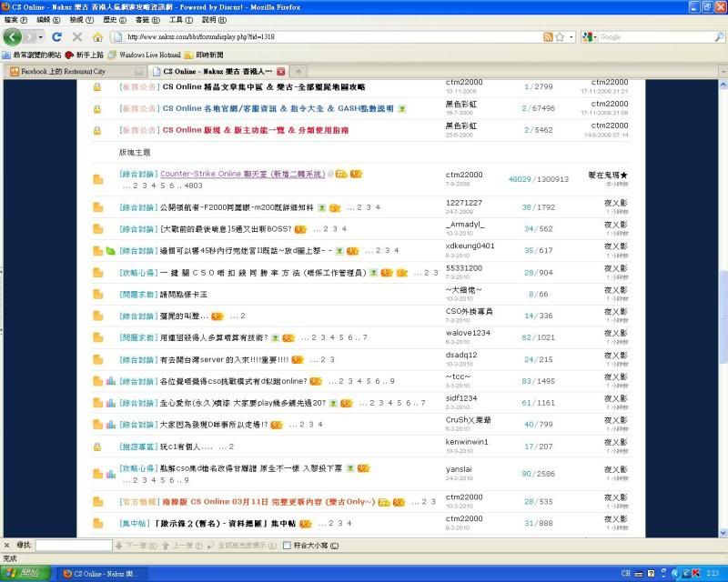Switch to the Facebook Restaurant City tab
Viewport: 728px width, 582px height.
tap(76, 72)
